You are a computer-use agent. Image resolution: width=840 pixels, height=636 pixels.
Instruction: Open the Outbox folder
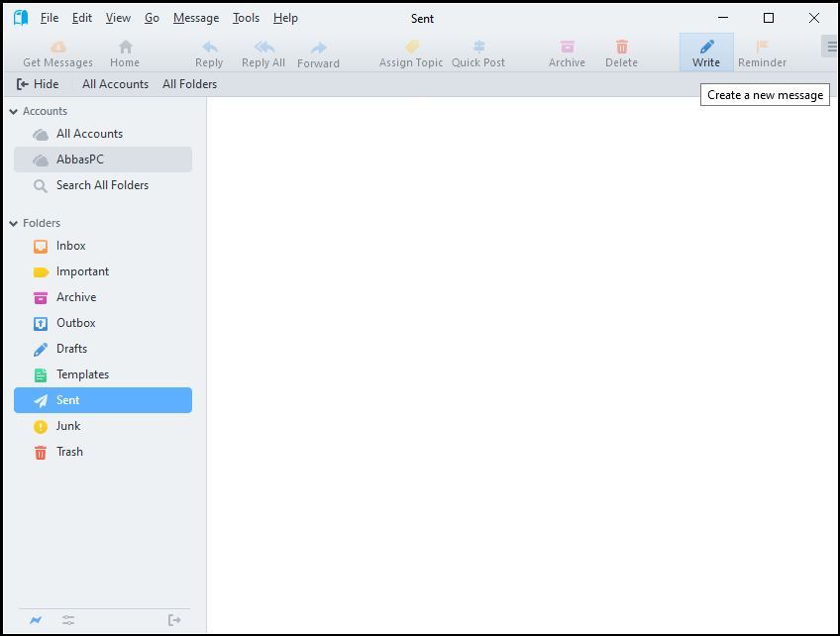pos(103,323)
